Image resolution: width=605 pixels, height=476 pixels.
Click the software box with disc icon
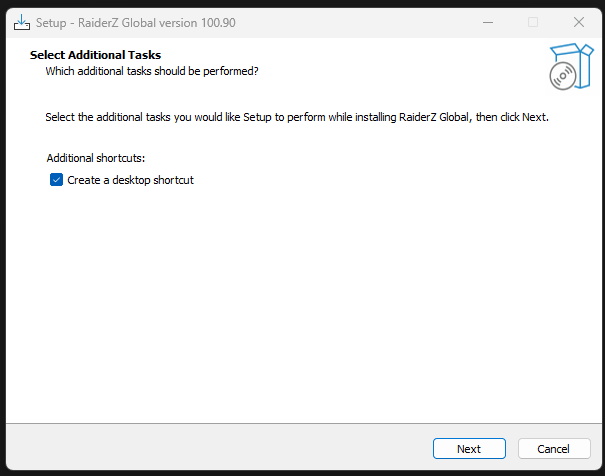point(571,66)
